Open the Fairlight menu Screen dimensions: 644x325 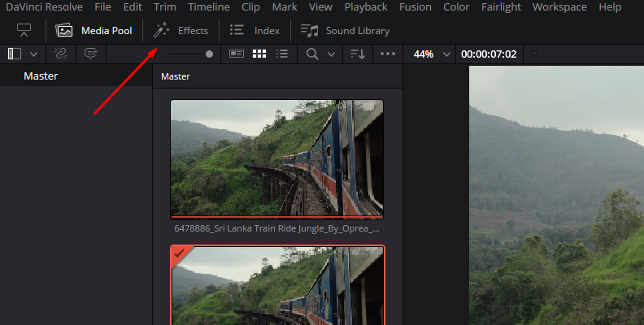pos(501,7)
